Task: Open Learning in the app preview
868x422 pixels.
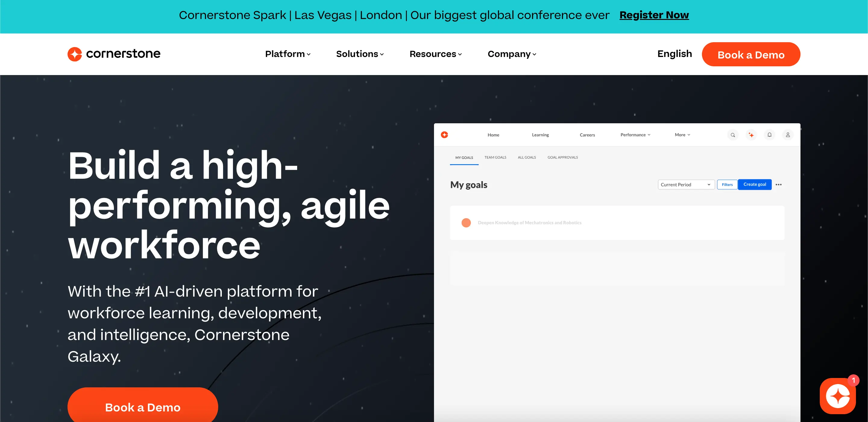Action: coord(540,135)
